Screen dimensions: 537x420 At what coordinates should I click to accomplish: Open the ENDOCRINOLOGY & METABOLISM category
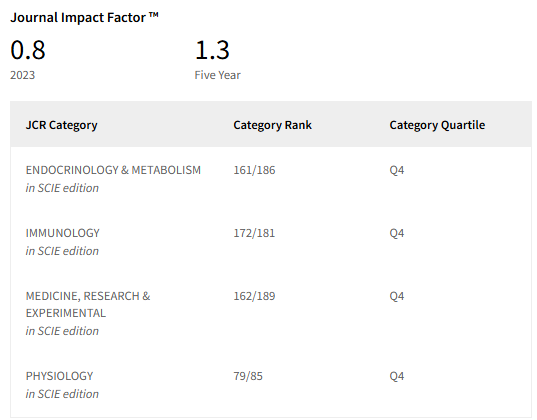click(x=113, y=170)
